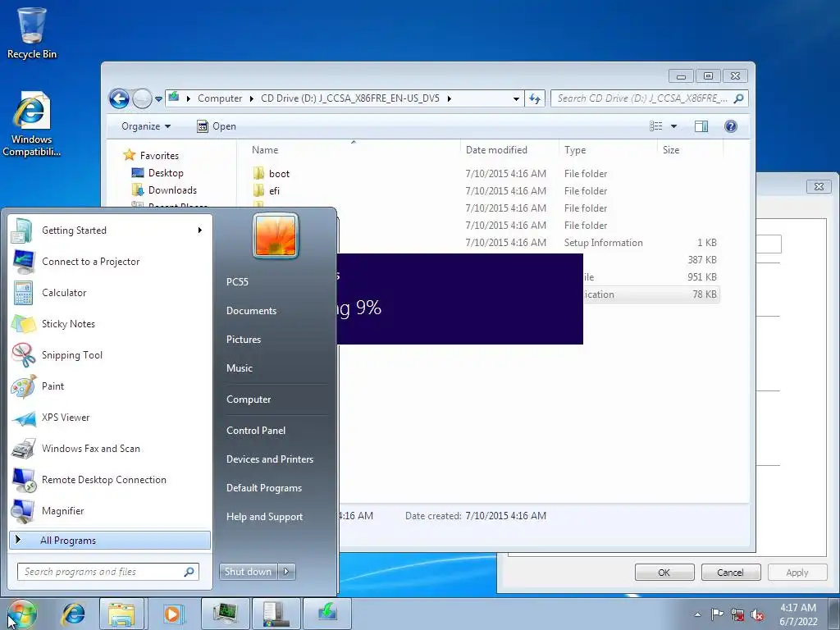Sort by the Date modified column header
840x630 pixels.
click(509, 150)
